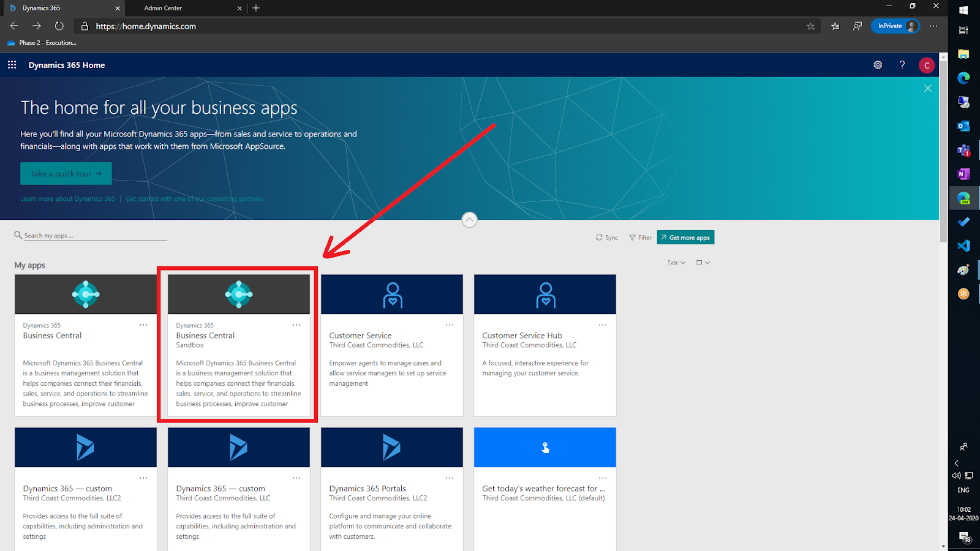Open the Dynamics 365 settings gear

(878, 65)
